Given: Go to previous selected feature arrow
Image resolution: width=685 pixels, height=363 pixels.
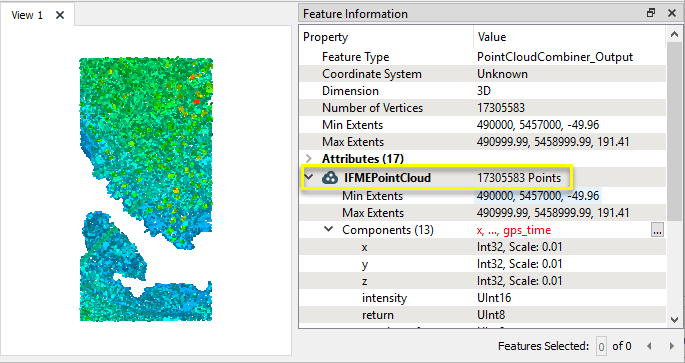Looking at the screenshot, I should click(650, 346).
